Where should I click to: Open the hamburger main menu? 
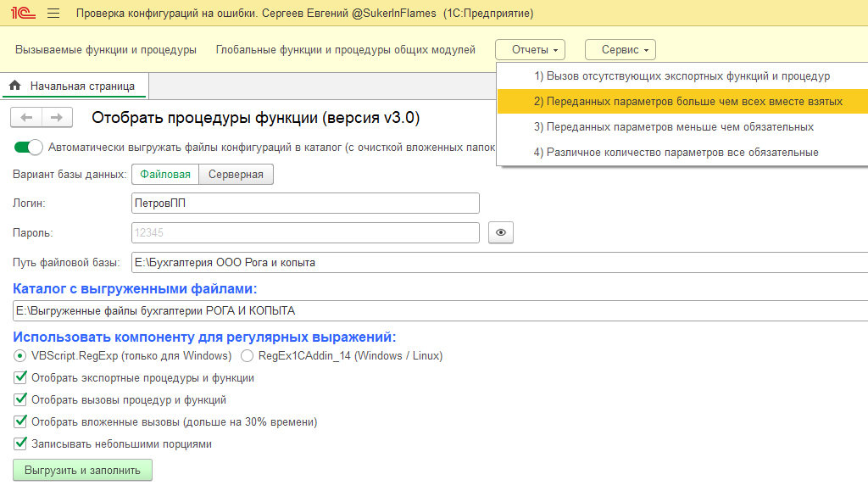(x=53, y=14)
